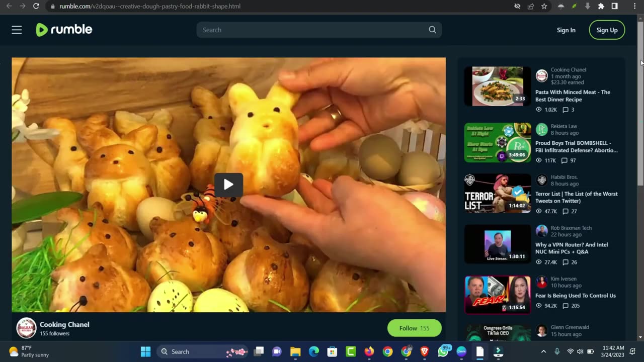Viewport: 644px width, 362px height.
Task: Click Glenn Greenwald channel avatar
Action: 542,330
